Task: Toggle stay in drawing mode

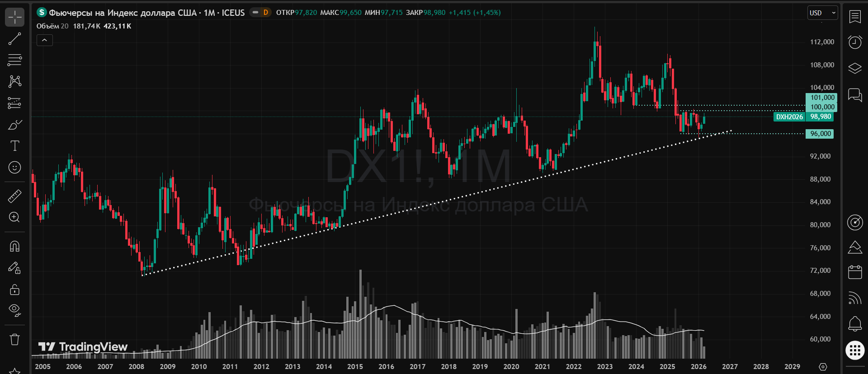Action: tap(15, 268)
